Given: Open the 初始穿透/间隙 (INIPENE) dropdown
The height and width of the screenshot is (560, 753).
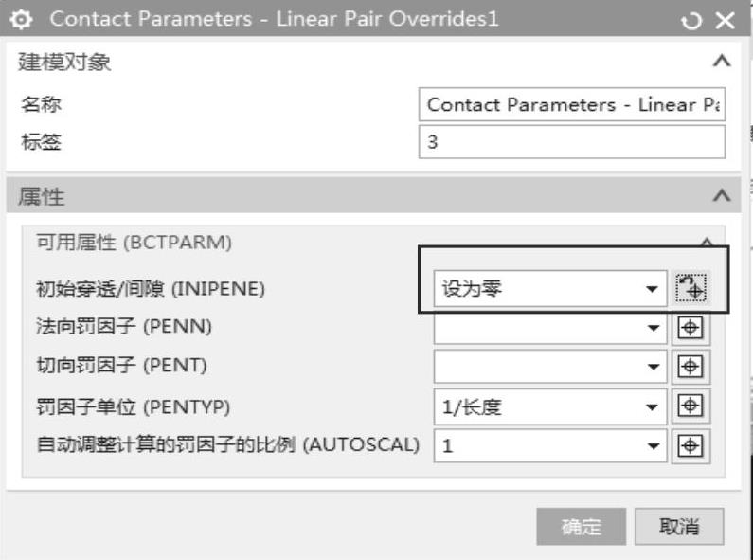Looking at the screenshot, I should tap(652, 288).
